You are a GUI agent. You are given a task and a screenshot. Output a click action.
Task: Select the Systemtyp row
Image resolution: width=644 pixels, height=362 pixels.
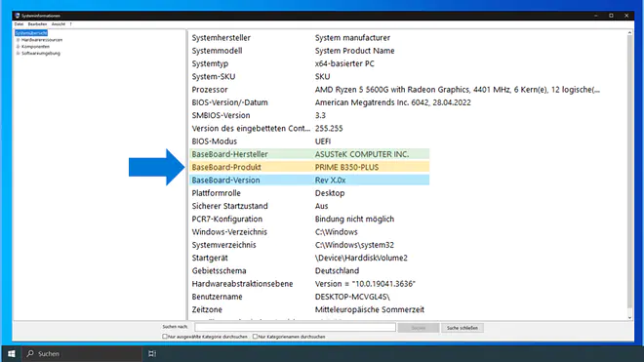(408, 63)
